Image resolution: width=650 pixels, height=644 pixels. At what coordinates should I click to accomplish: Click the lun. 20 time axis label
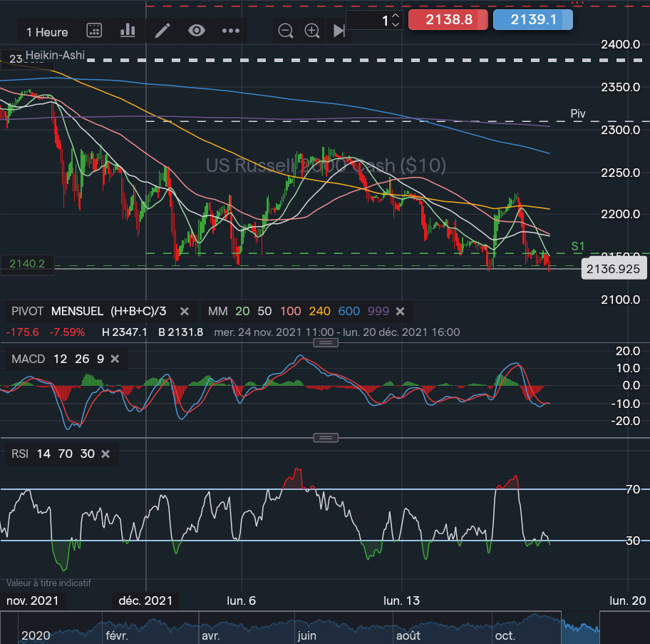coord(627,600)
